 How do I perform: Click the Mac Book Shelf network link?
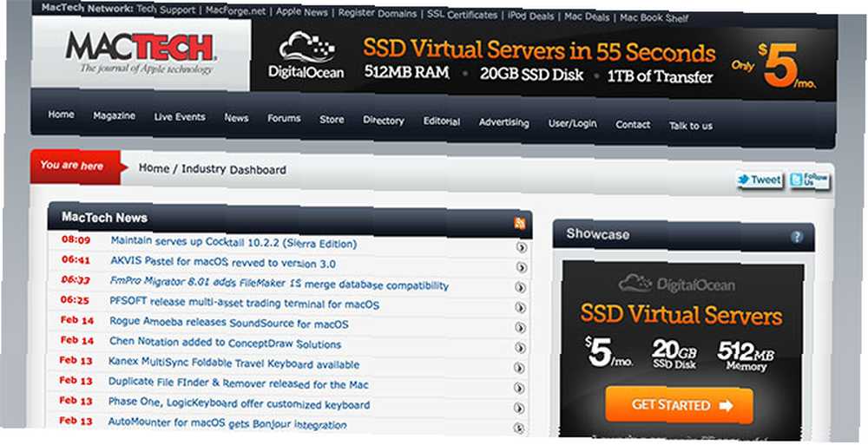pos(654,17)
